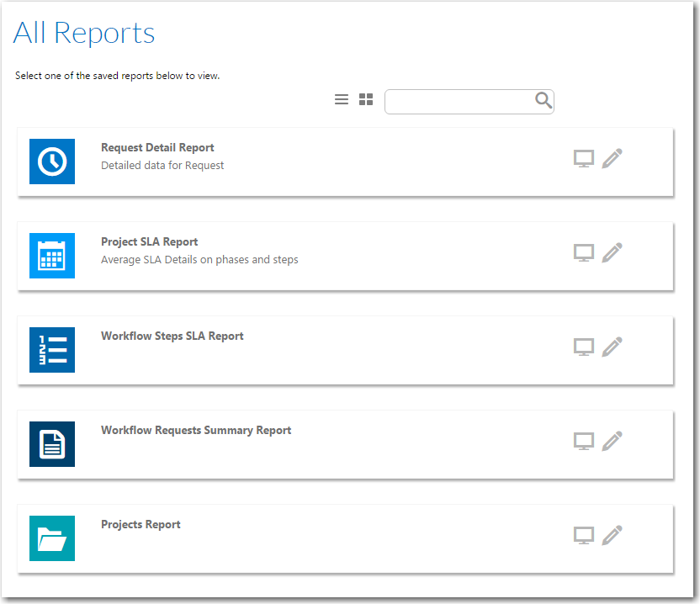700x604 pixels.
Task: Click the clock icon of Request Detail Report
Action: 52,162
